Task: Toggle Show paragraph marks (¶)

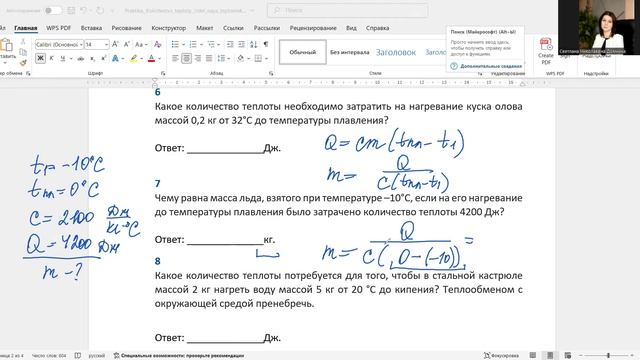Action: click(x=266, y=44)
